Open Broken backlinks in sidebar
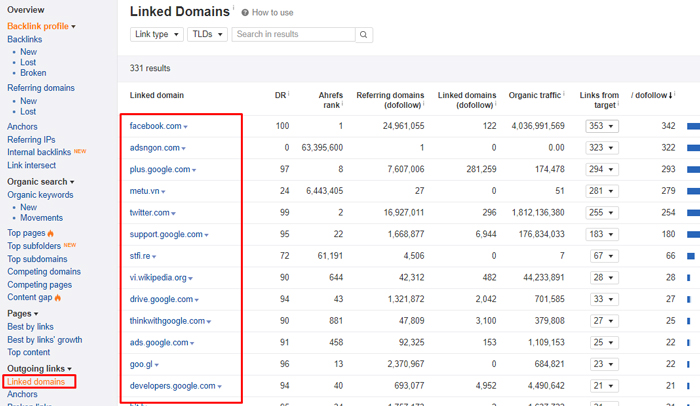This screenshot has width=700, height=406. pos(33,73)
